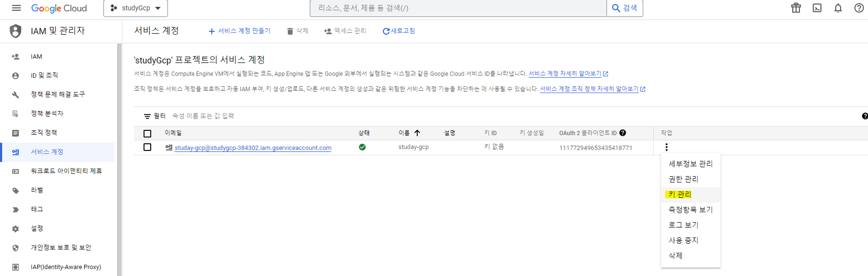Check the studay-gcp service account row checkbox

(148, 147)
